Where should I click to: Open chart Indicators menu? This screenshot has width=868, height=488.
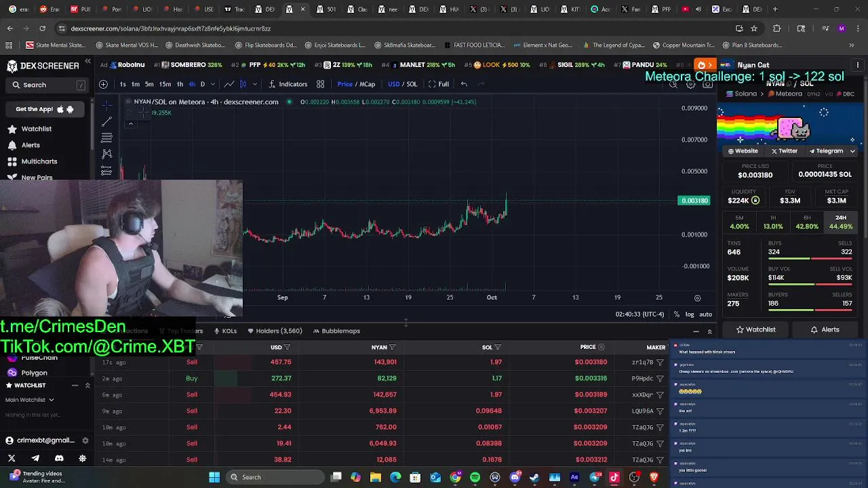pos(288,84)
